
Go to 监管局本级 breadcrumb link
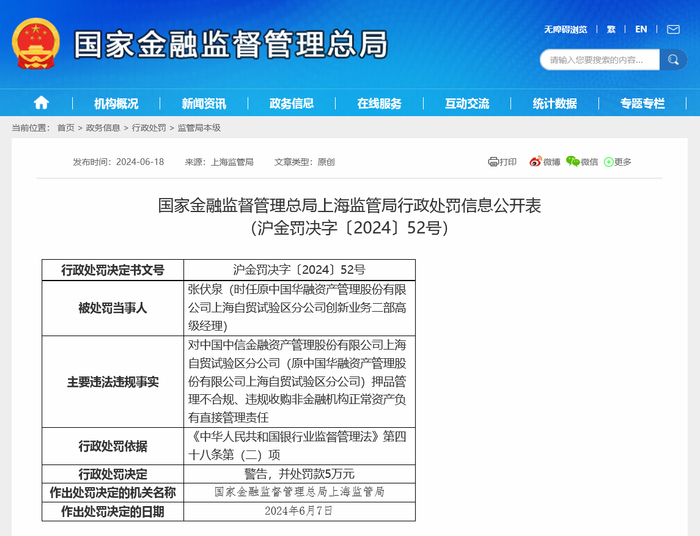coord(199,128)
